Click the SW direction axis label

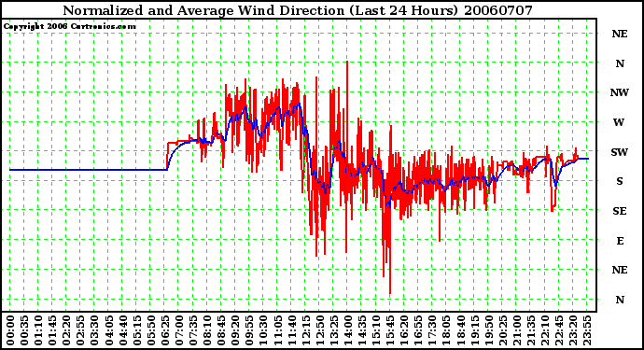tap(620, 152)
